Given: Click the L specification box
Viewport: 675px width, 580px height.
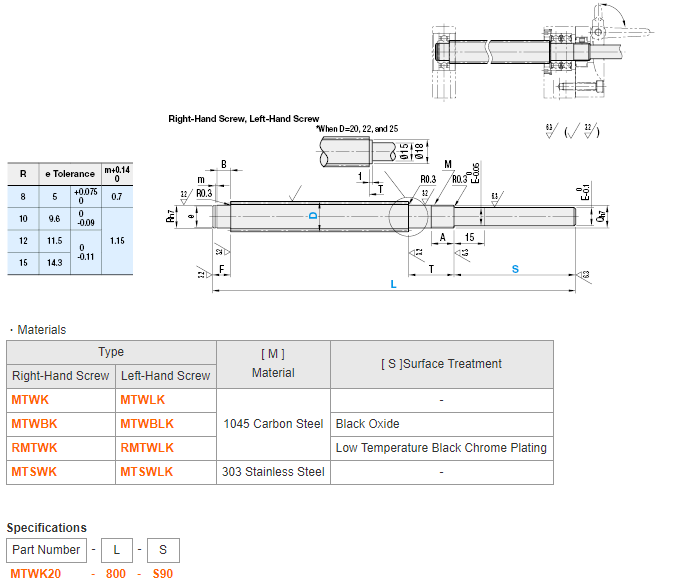Looking at the screenshot, I should [x=117, y=550].
